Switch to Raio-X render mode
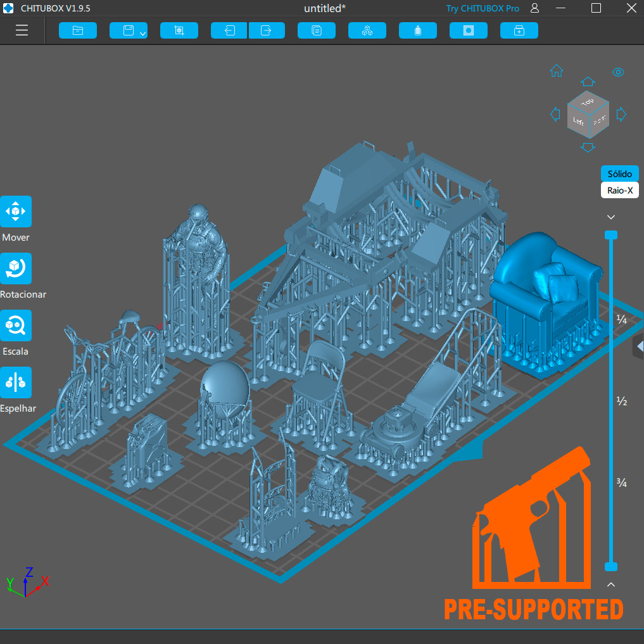Screen dimensions: 644x644 (620, 190)
